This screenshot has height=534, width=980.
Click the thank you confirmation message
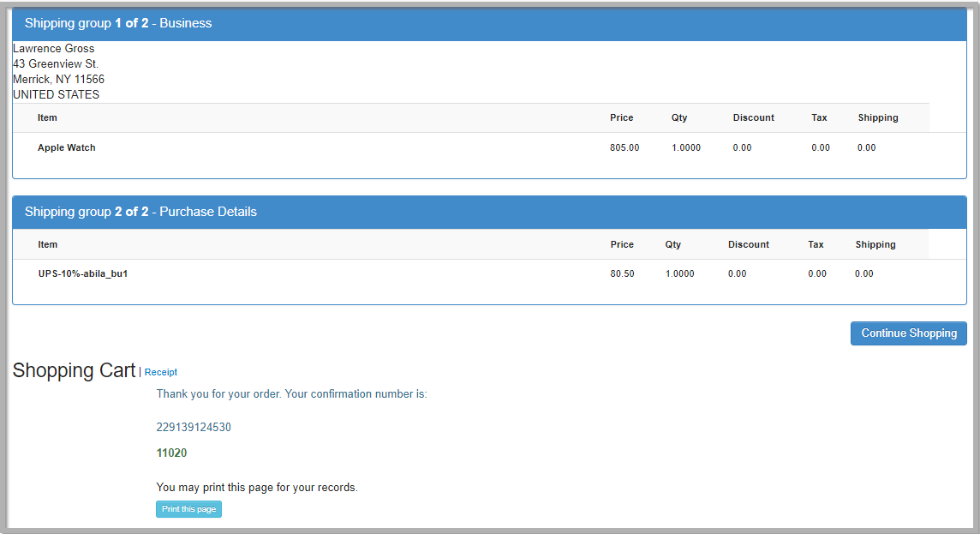pyautogui.click(x=291, y=393)
